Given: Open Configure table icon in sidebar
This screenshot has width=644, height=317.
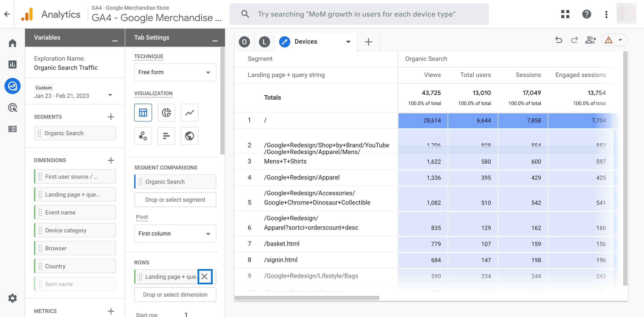Looking at the screenshot, I should click(13, 129).
